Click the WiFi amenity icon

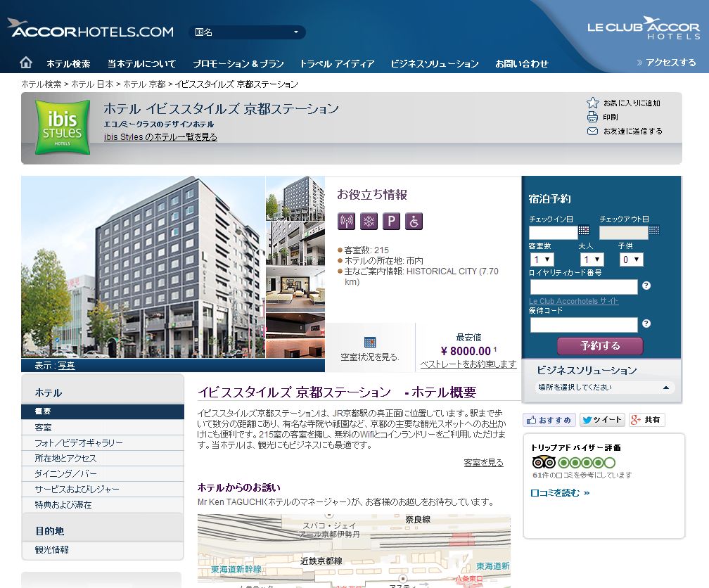(345, 222)
